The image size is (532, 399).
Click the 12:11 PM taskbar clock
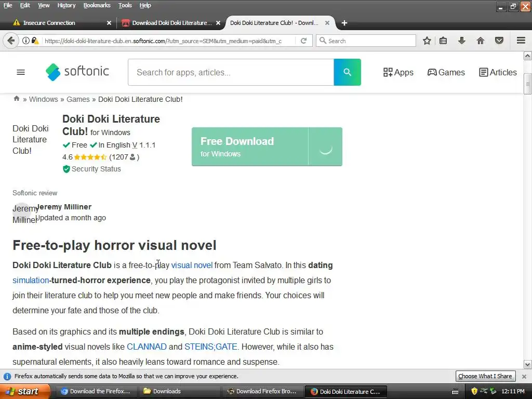[513, 391]
